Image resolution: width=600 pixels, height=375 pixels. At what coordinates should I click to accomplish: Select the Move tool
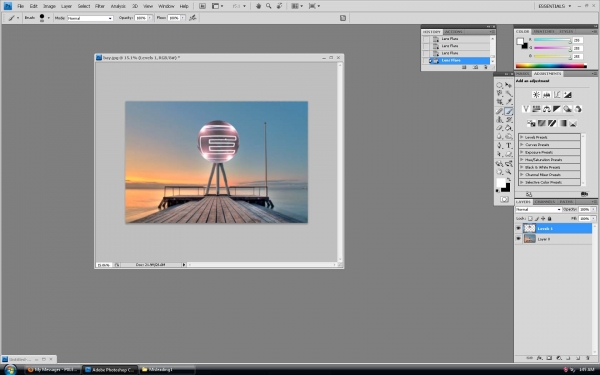click(509, 85)
